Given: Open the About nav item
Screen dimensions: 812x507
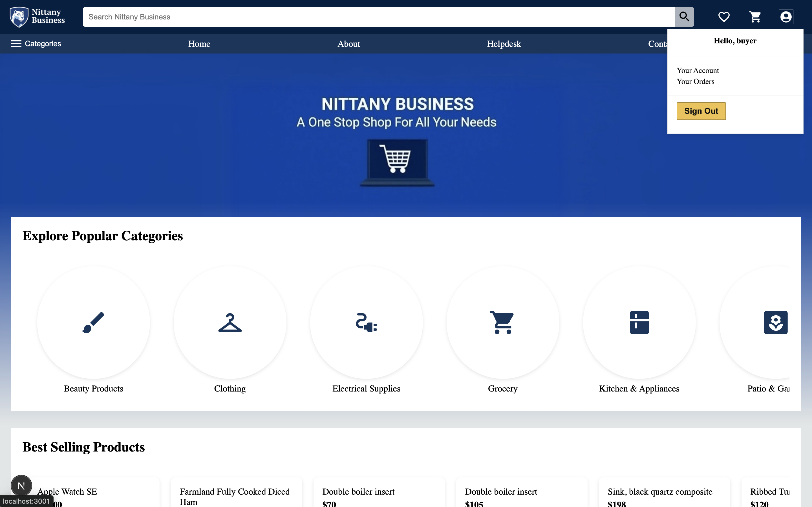Looking at the screenshot, I should point(348,44).
